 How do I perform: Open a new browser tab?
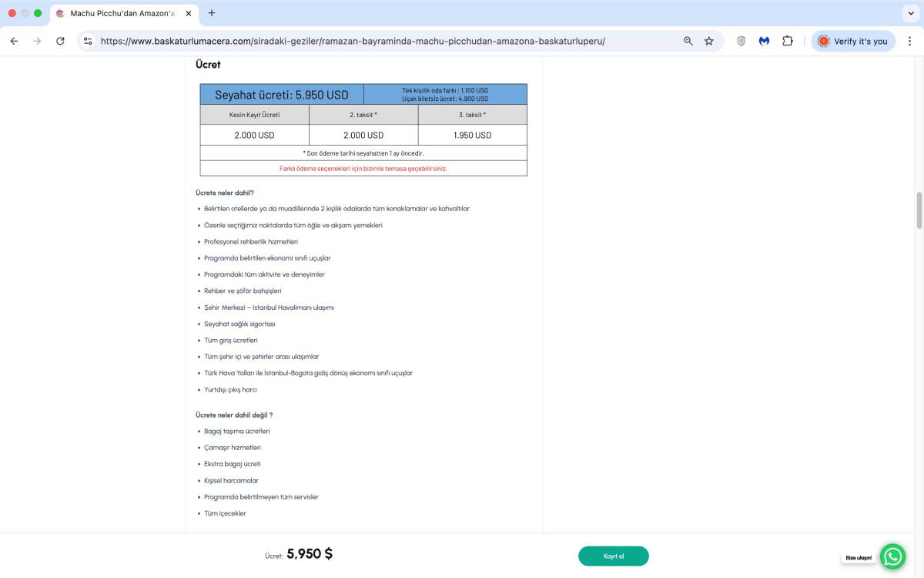tap(212, 13)
